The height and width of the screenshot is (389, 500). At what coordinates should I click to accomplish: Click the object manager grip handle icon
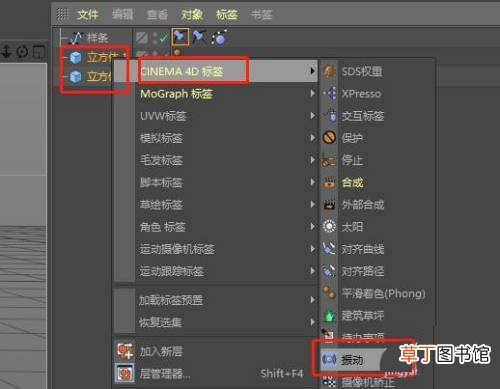pos(62,14)
